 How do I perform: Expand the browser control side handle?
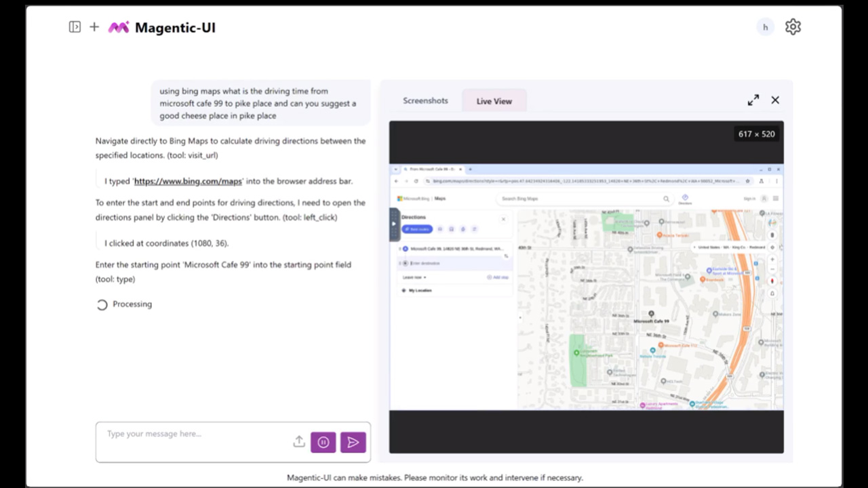coord(394,224)
